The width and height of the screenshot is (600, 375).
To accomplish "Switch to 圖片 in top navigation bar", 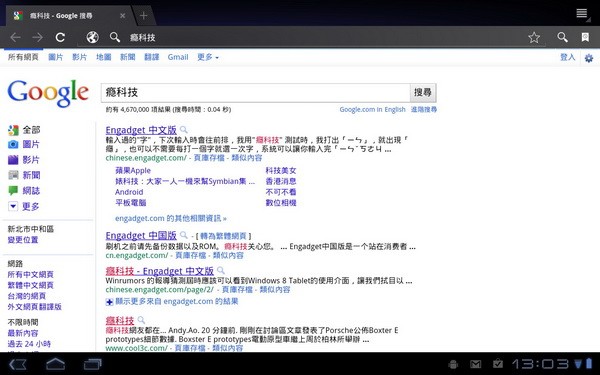I will pyautogui.click(x=55, y=57).
